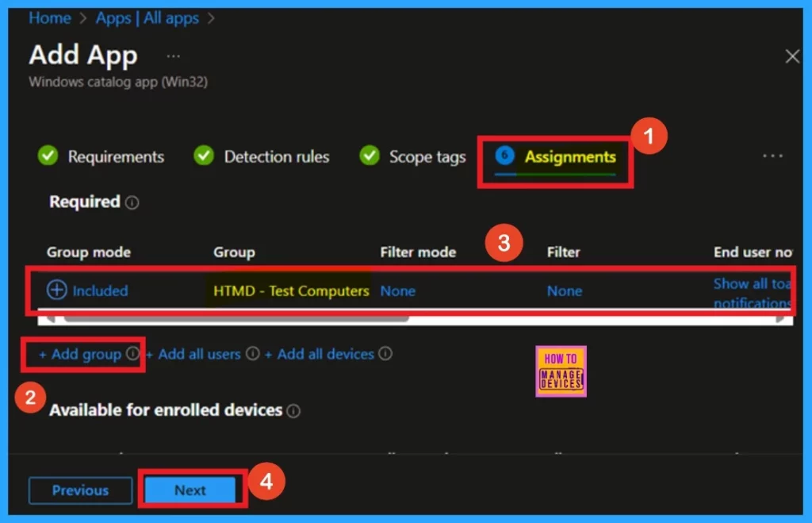Open Show all toast notifications link
The height and width of the screenshot is (523, 812).
coord(752,293)
